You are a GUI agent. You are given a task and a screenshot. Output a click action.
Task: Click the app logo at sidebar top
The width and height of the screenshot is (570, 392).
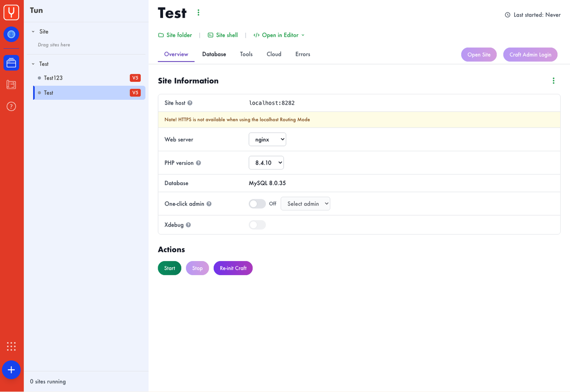pyautogui.click(x=11, y=12)
